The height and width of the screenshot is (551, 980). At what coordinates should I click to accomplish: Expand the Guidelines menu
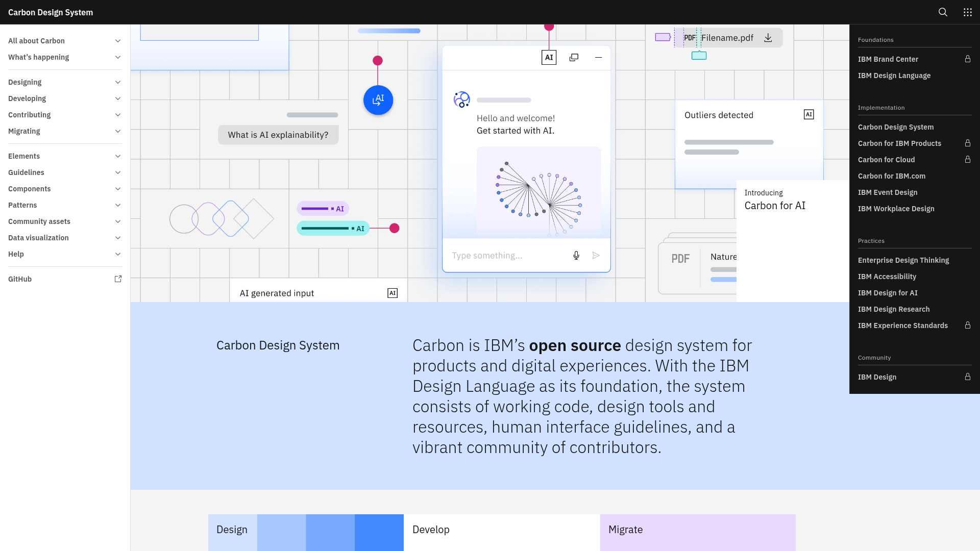point(65,172)
